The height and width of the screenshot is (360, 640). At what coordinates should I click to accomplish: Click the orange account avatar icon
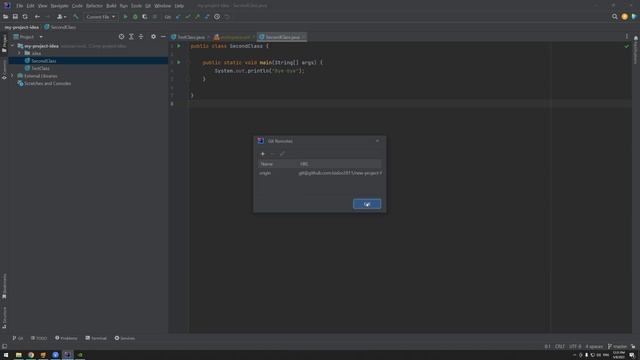tap(624, 17)
